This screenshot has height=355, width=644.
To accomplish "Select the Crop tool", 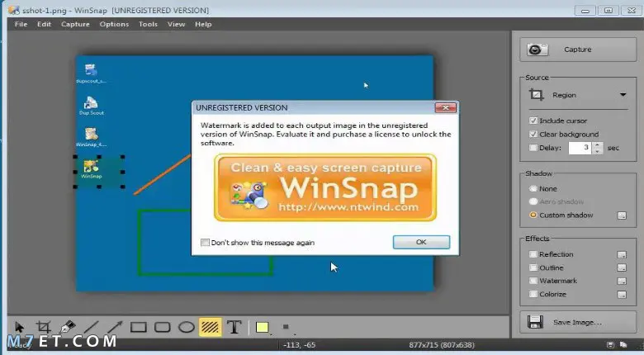I will point(43,328).
